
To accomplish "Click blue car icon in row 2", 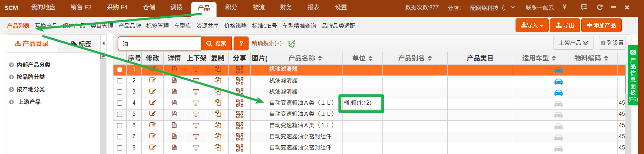I will 558,81.
